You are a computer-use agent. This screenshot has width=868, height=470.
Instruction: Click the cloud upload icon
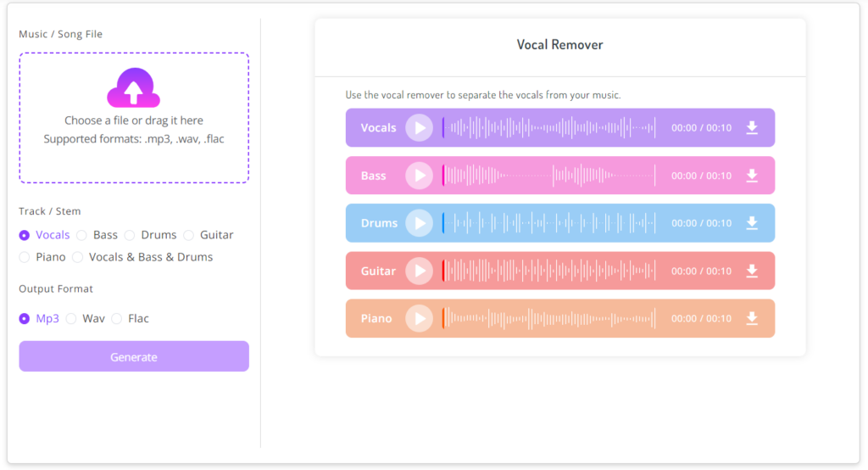[133, 88]
